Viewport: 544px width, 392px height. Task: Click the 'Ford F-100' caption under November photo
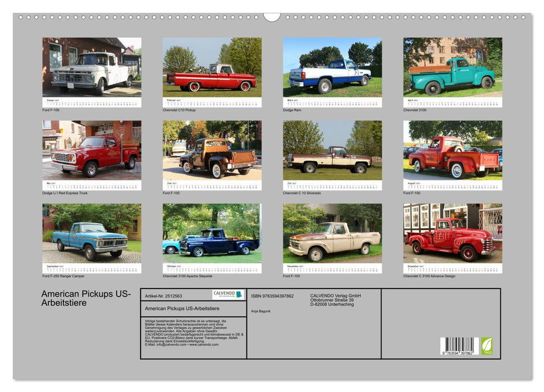tap(291, 276)
